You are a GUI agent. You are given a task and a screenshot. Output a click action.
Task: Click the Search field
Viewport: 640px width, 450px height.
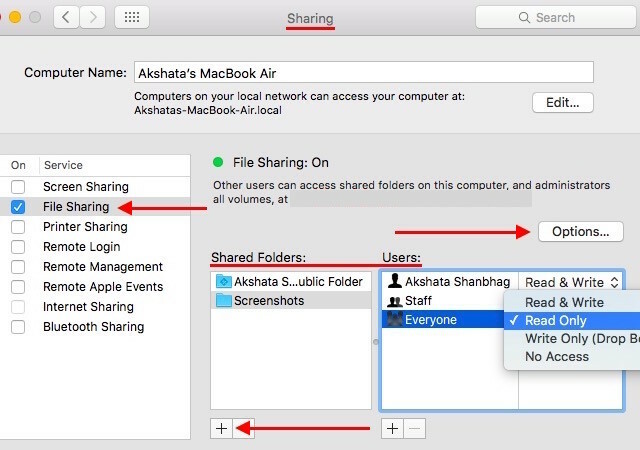(x=558, y=18)
